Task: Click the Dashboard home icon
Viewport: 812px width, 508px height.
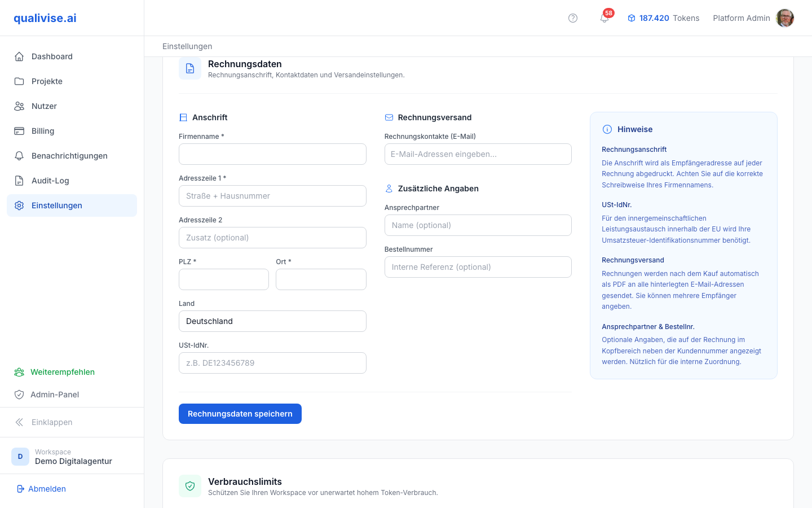Action: tap(19, 56)
